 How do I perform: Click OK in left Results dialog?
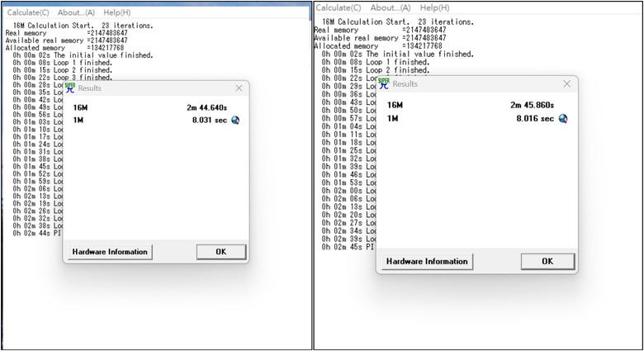tap(221, 252)
